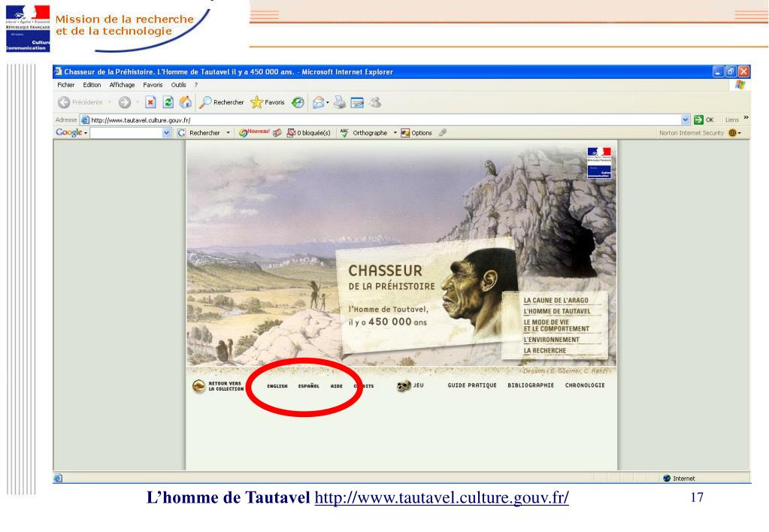
Task: Click the République Française logo on webpage
Action: click(x=599, y=162)
